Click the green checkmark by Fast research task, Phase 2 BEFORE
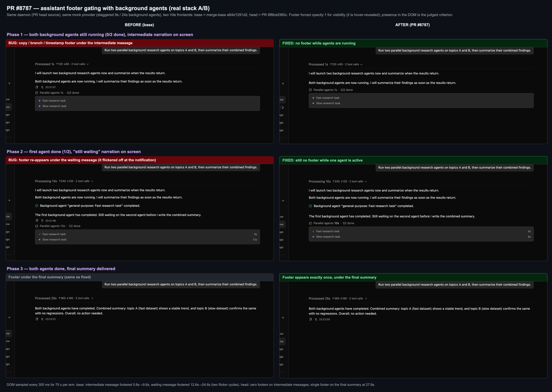The image size is (552, 392). pyautogui.click(x=39, y=234)
